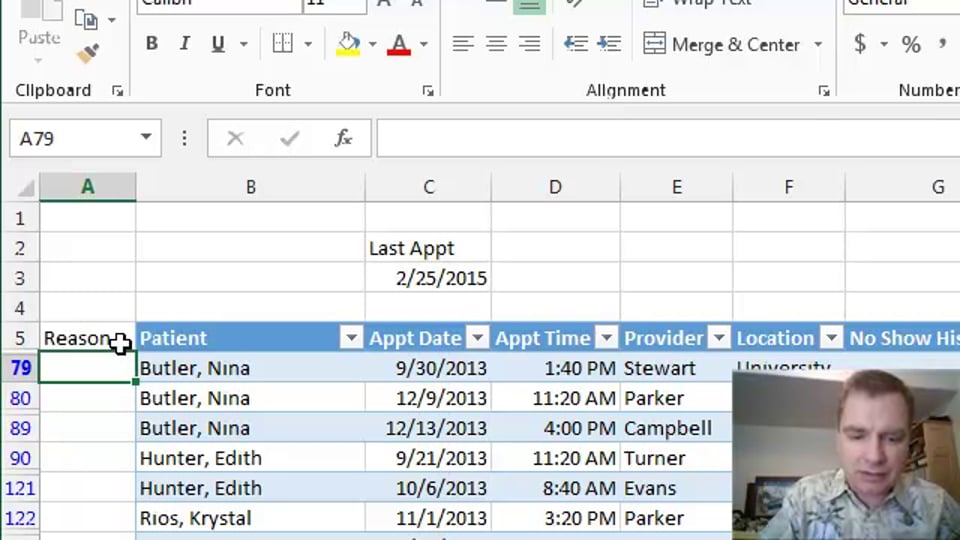Select column C header
Viewport: 960px width, 540px height.
pyautogui.click(x=429, y=187)
